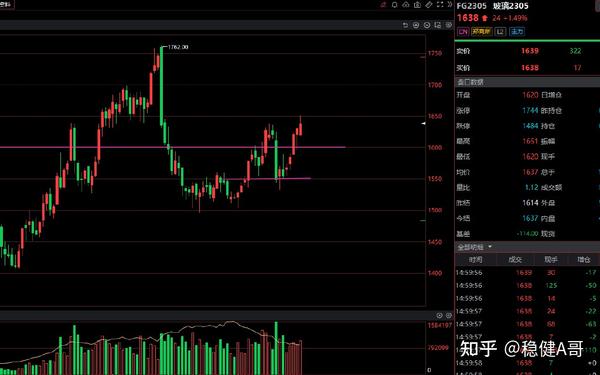Collapse side panel with double-arrow icon
The width and height of the screenshot is (600, 375).
click(x=450, y=5)
